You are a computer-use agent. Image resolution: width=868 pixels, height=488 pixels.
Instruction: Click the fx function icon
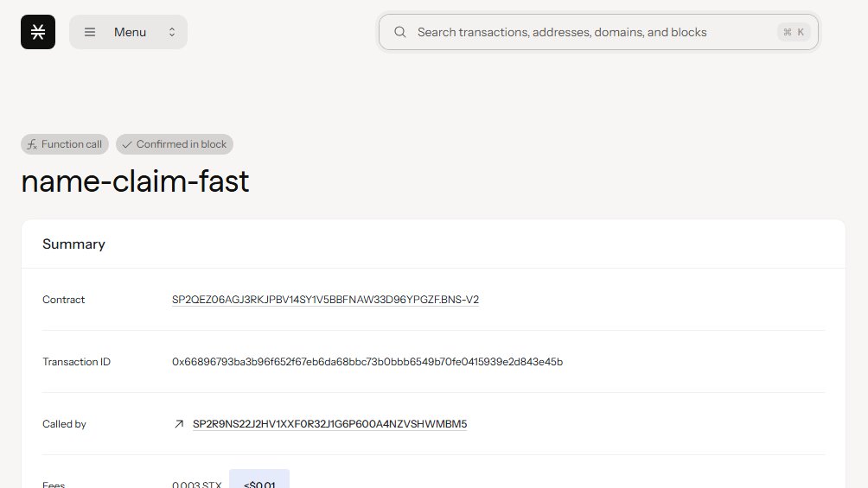pos(32,144)
